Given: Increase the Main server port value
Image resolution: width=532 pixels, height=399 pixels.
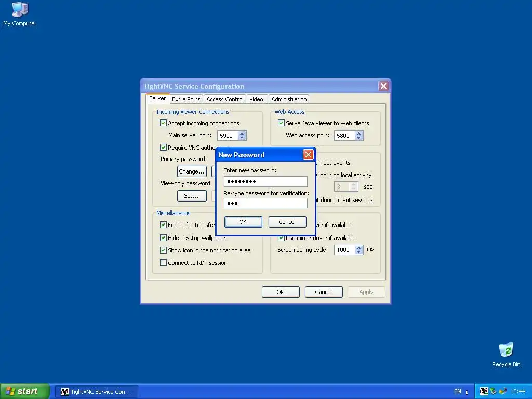Looking at the screenshot, I should click(242, 134).
